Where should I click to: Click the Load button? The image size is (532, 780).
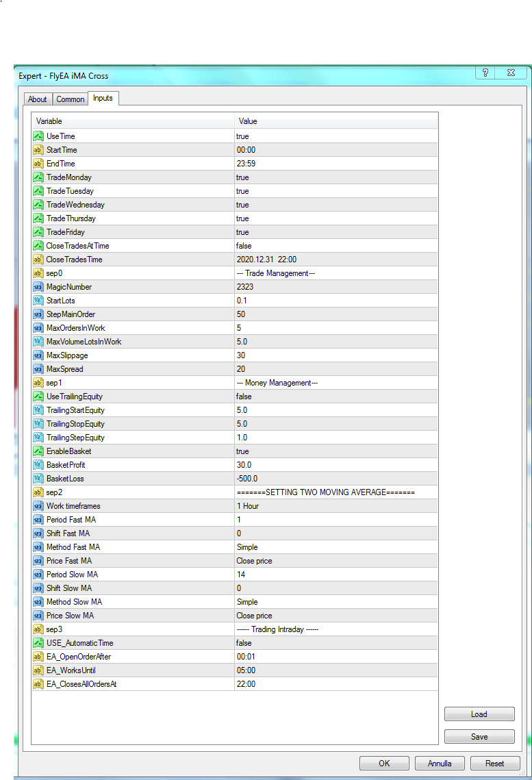[479, 714]
